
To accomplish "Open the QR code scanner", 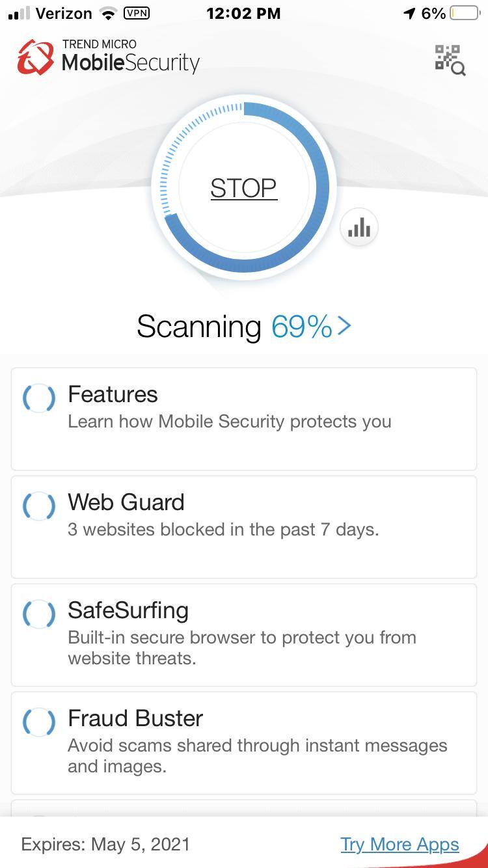I will coord(450,60).
